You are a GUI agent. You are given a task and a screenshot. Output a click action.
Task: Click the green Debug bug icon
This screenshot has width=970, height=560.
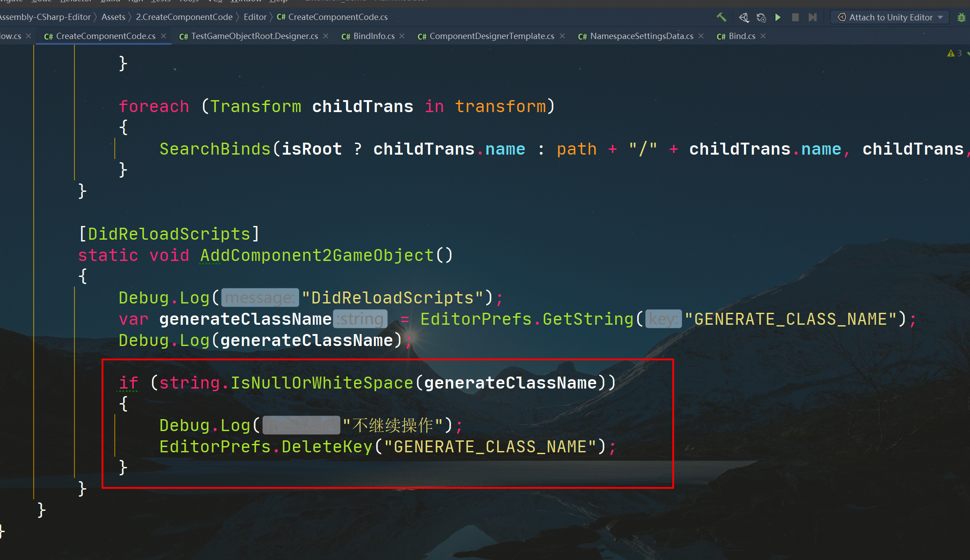click(961, 17)
